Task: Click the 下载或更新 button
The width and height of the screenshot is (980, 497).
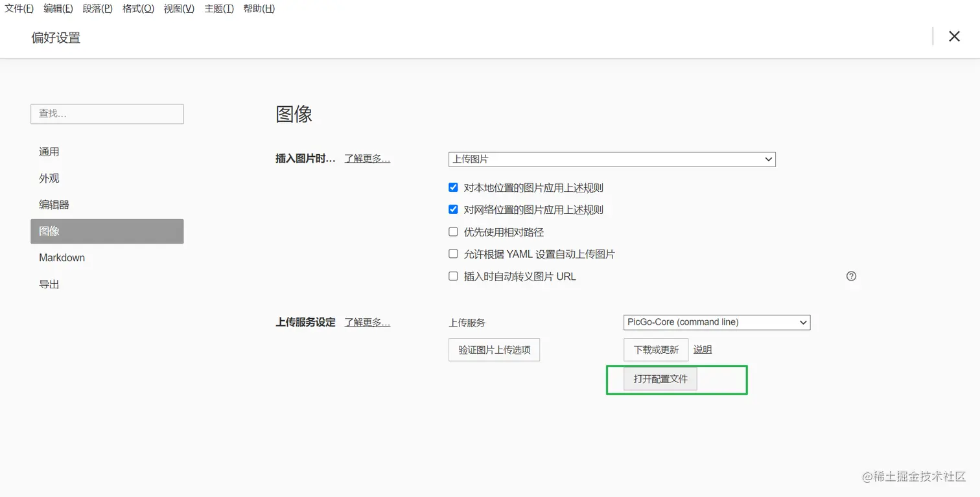Action: [656, 350]
